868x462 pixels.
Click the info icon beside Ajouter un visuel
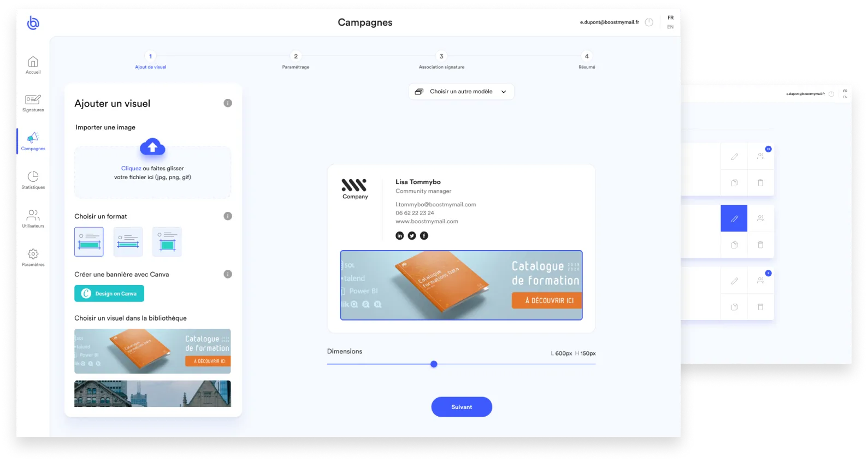click(228, 103)
